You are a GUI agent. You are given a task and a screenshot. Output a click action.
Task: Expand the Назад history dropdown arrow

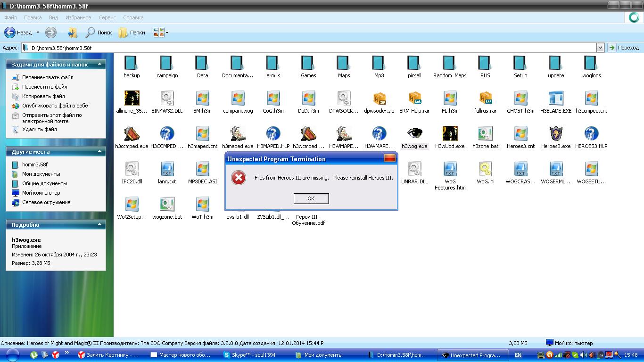coord(38,33)
